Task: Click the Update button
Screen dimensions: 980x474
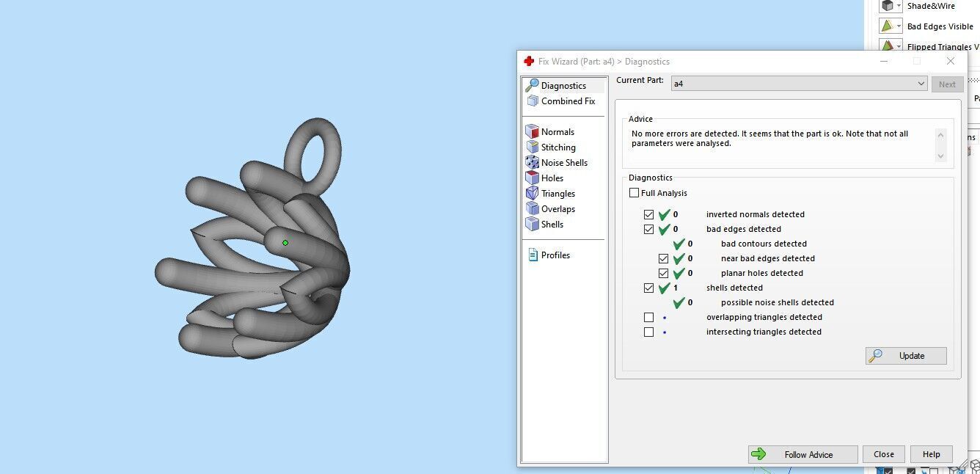Action: 906,356
